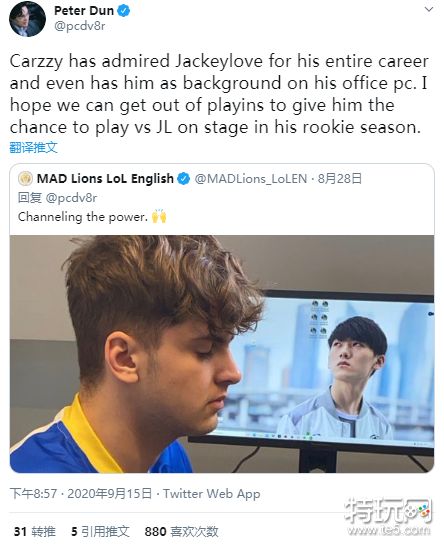View the 880 喜欢次数 likes list
The width and height of the screenshot is (444, 546).
tap(181, 531)
